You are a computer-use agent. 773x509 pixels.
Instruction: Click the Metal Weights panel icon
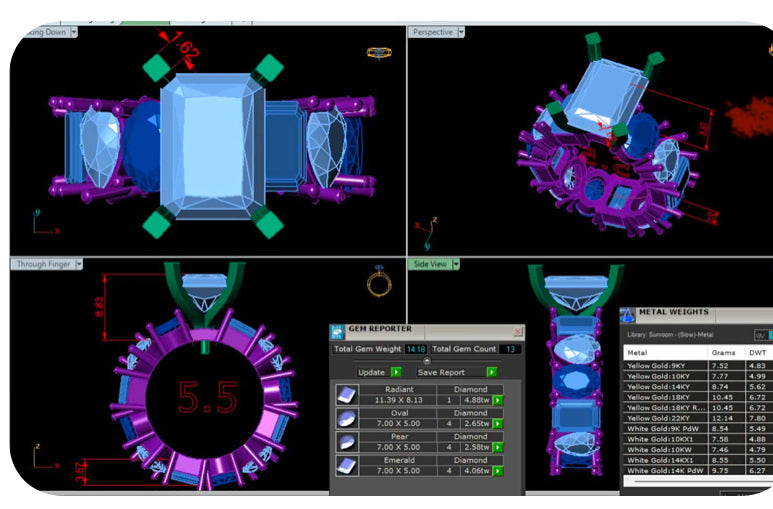pyautogui.click(x=628, y=315)
